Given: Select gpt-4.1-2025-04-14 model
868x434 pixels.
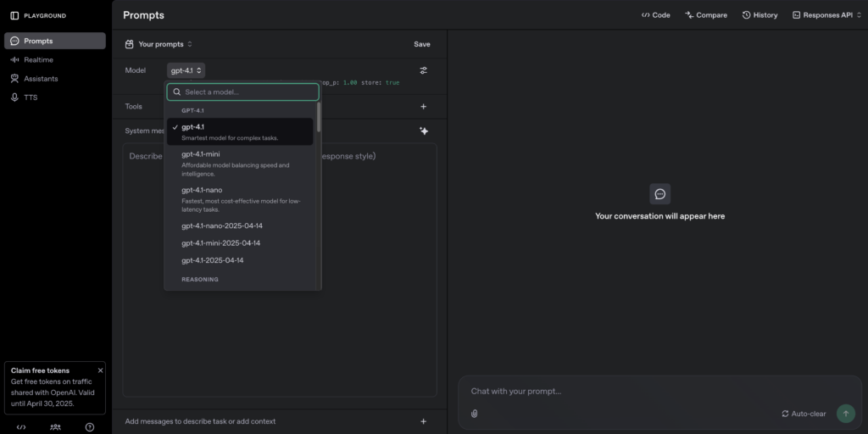Looking at the screenshot, I should tap(240, 260).
